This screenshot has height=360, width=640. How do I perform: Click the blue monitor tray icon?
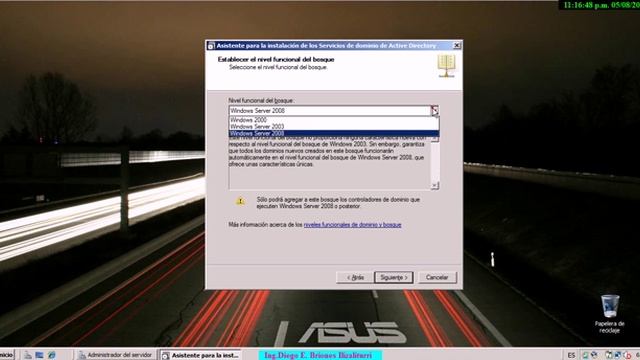coord(618,356)
